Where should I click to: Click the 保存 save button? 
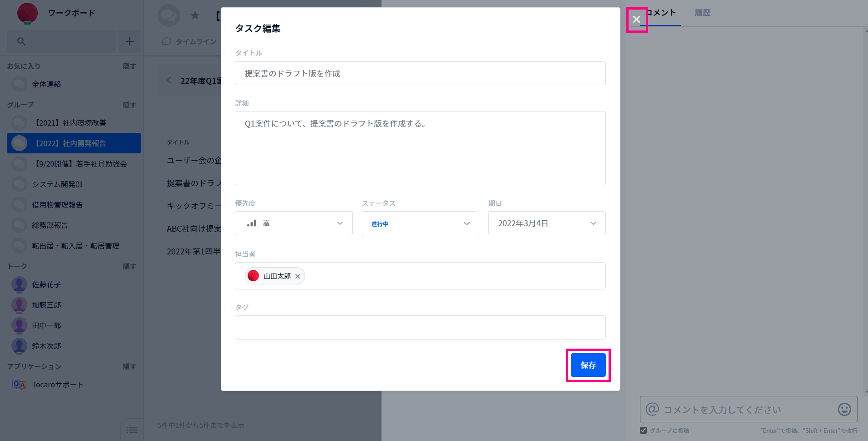click(x=588, y=365)
